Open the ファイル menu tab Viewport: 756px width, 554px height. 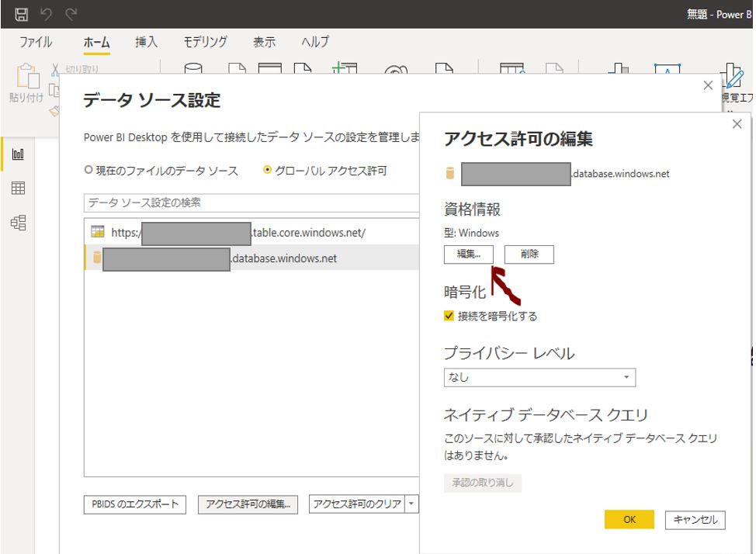(36, 42)
